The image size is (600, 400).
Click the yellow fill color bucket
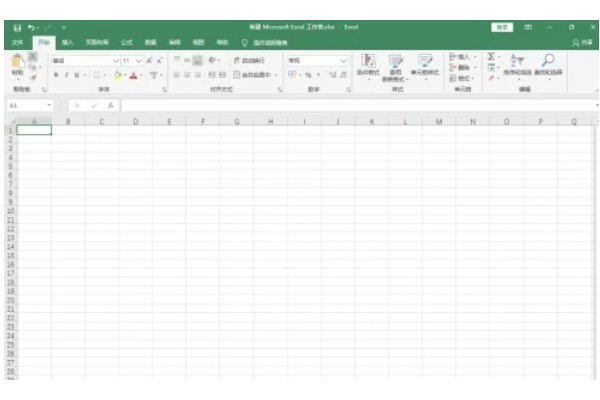117,75
